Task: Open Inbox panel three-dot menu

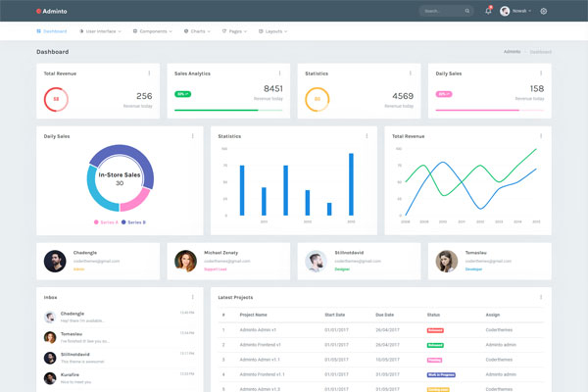Action: point(192,296)
